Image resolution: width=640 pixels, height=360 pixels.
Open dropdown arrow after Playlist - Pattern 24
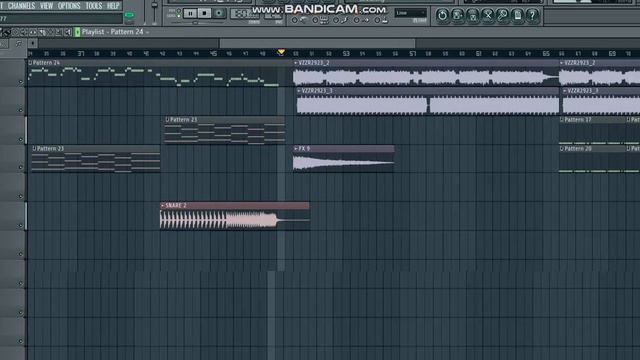point(147,32)
